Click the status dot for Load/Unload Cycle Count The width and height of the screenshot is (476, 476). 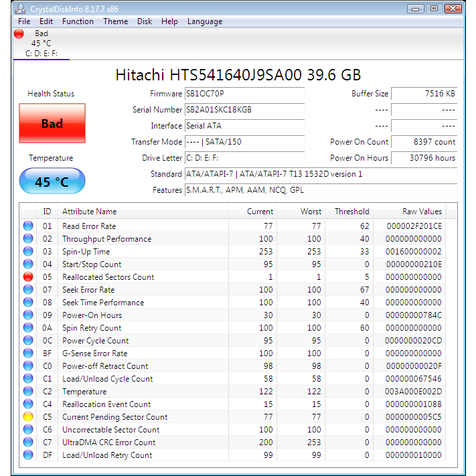(x=28, y=379)
